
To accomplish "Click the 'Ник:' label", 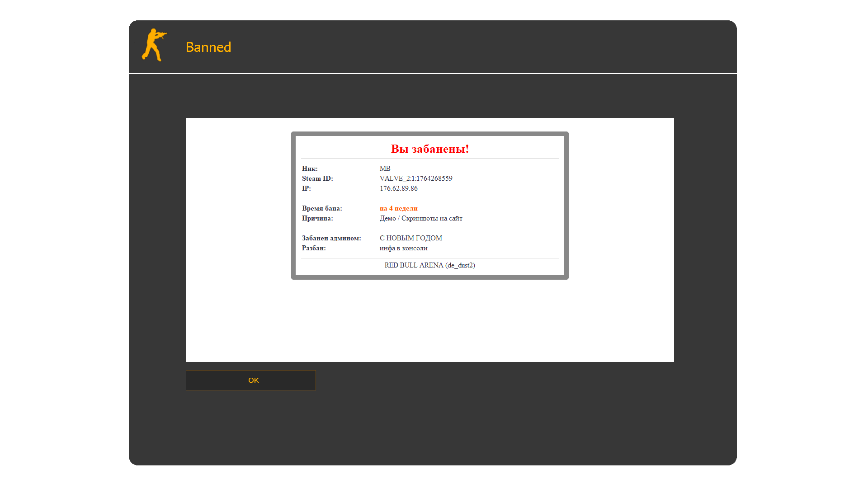I will click(310, 169).
